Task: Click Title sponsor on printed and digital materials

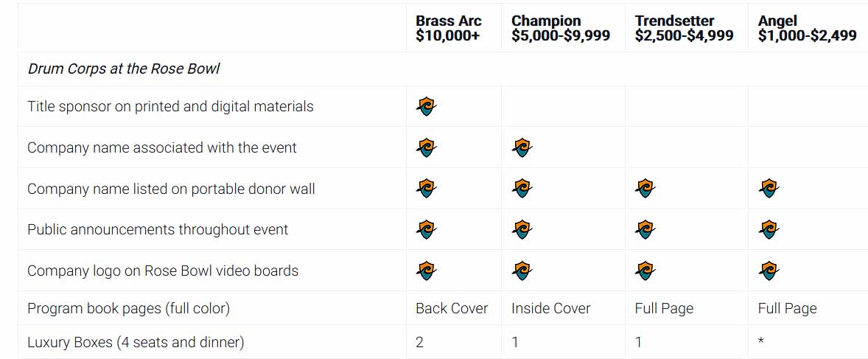Action: point(170,107)
